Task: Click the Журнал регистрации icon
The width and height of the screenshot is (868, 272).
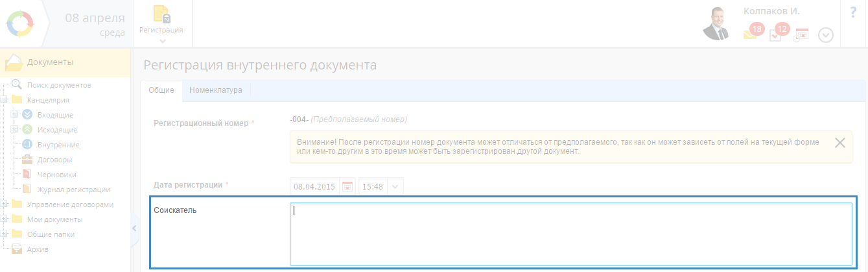Action: pos(27,189)
